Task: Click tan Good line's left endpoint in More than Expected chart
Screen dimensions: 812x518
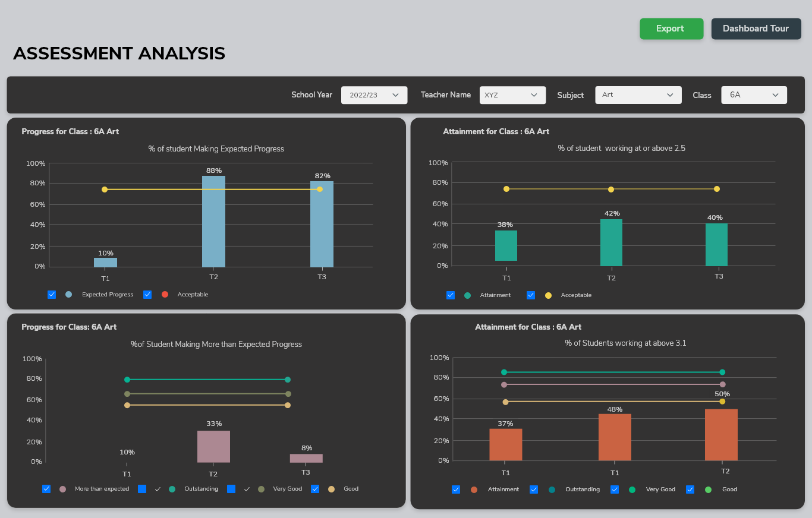Action: 127,405
